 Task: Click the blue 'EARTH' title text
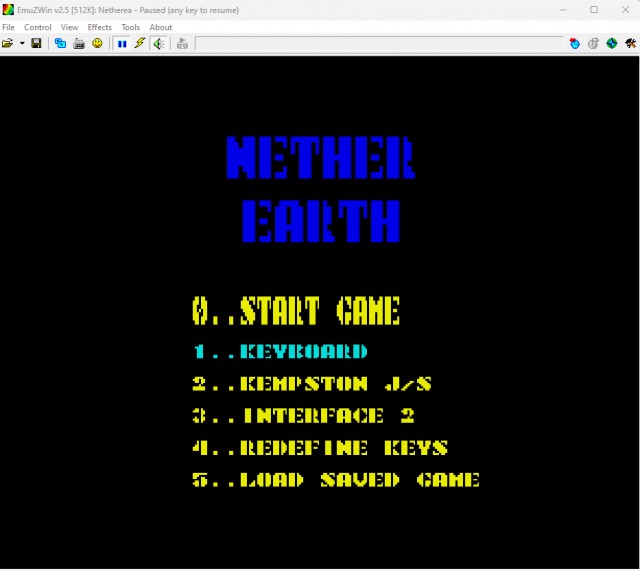(x=321, y=221)
